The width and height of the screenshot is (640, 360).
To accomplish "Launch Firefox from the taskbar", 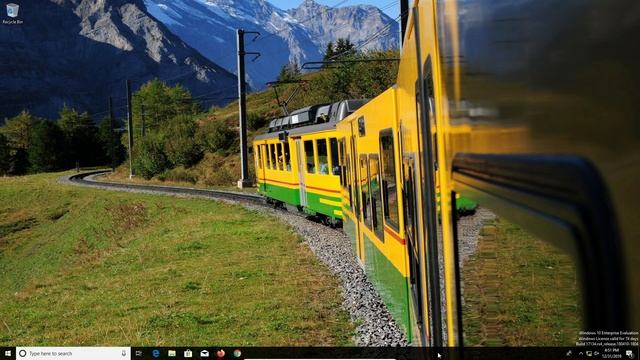I will pyautogui.click(x=221, y=353).
